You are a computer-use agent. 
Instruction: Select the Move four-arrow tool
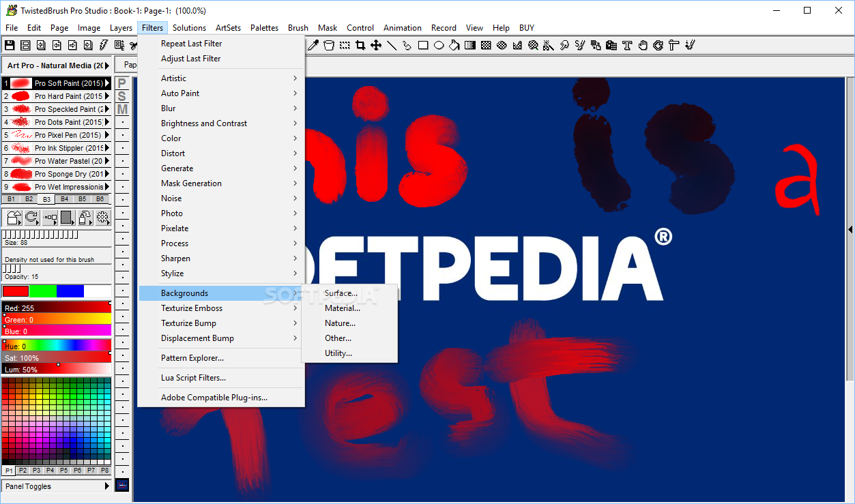click(376, 45)
